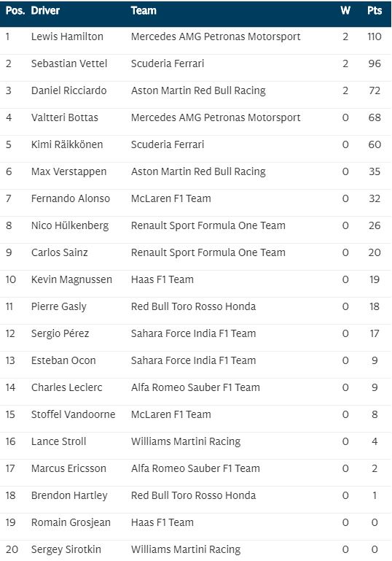The height and width of the screenshot is (561, 392).
Task: Click the W wins column header
Action: click(x=345, y=11)
